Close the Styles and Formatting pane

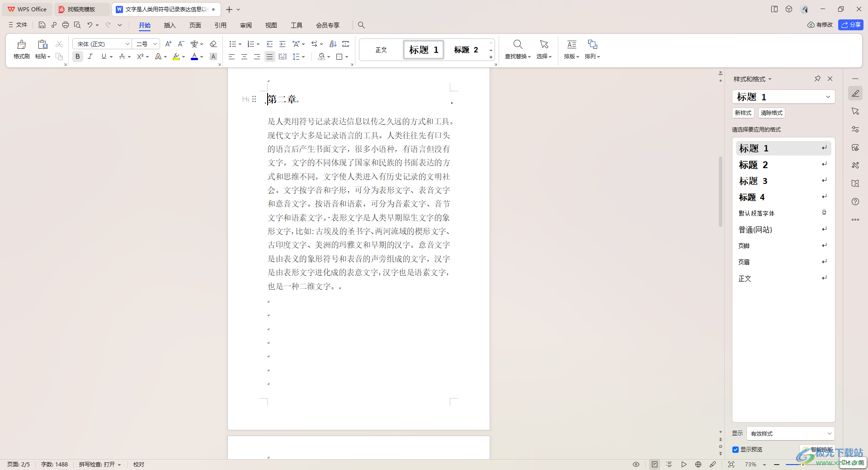pos(830,79)
